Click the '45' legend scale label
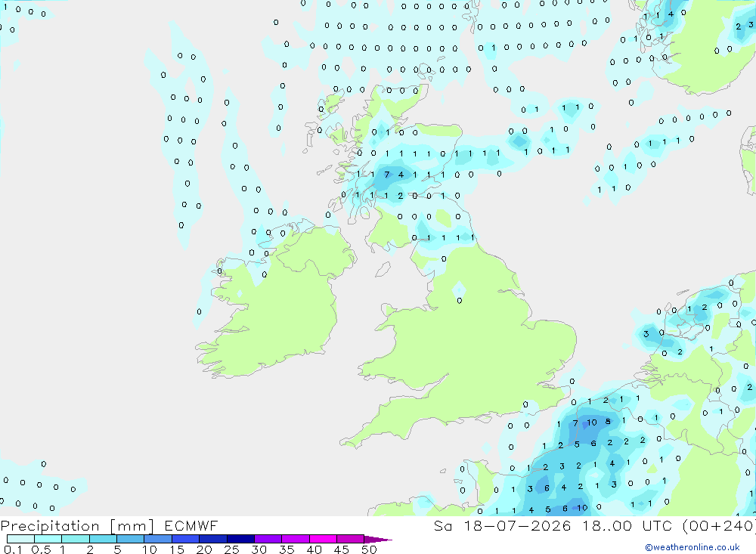Image resolution: width=756 pixels, height=554 pixels. coord(342,549)
